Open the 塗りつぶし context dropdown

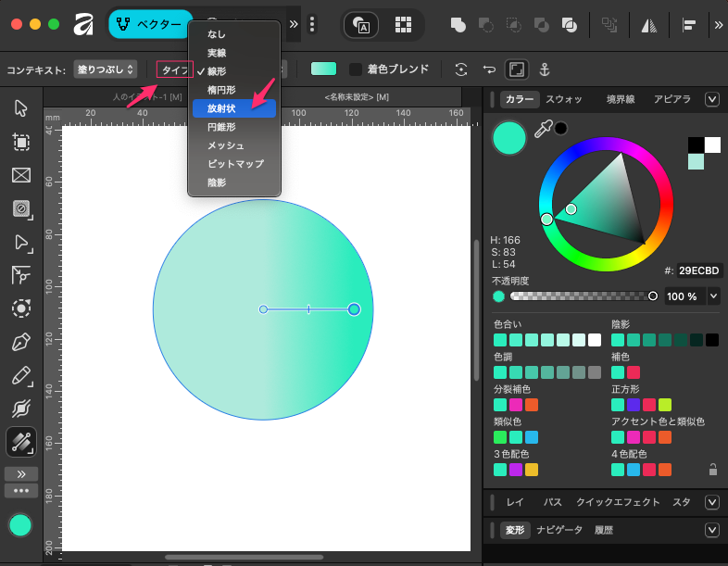pos(105,69)
